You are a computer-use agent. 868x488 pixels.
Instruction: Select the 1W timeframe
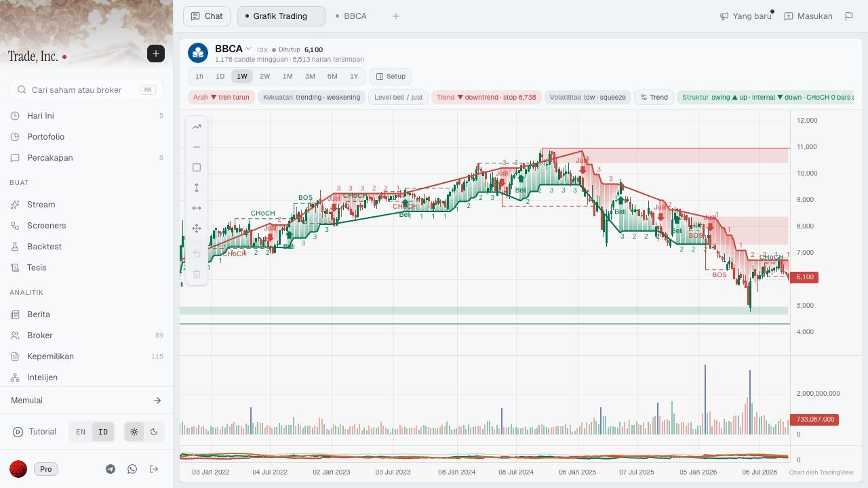click(242, 77)
